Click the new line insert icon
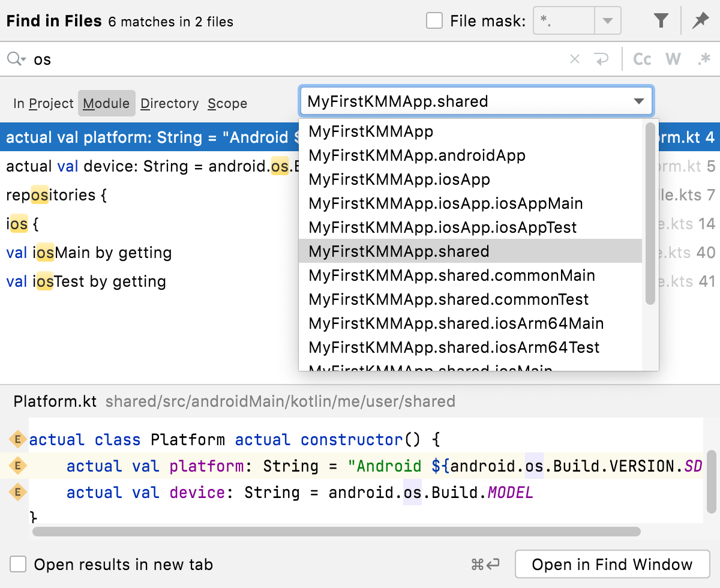The width and height of the screenshot is (720, 588). (601, 59)
